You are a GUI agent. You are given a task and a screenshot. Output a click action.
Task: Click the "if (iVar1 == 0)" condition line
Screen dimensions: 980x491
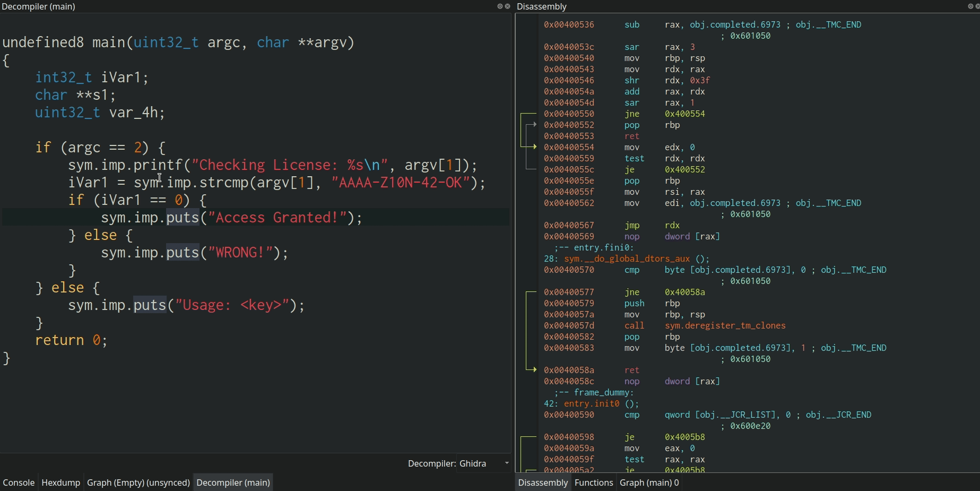pyautogui.click(x=137, y=200)
